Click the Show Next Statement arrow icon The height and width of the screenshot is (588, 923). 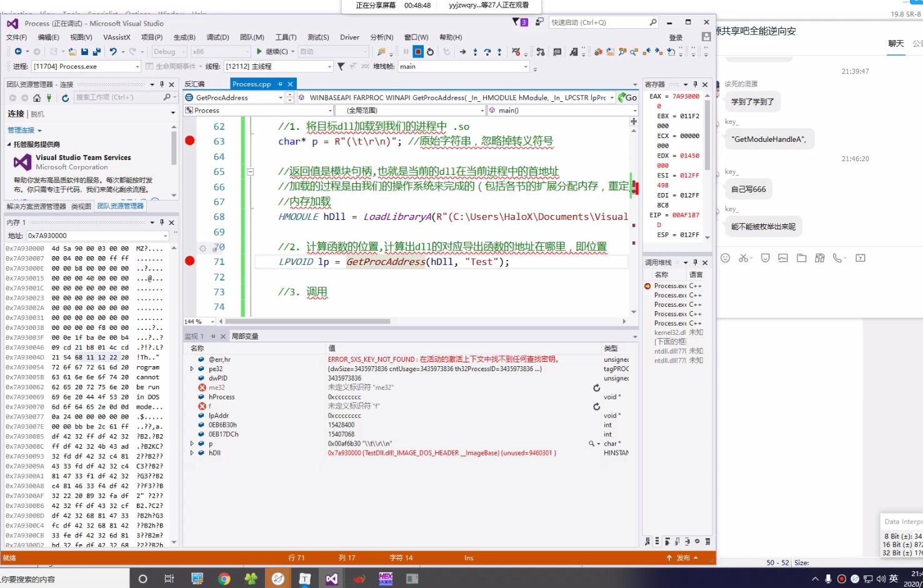click(x=462, y=52)
